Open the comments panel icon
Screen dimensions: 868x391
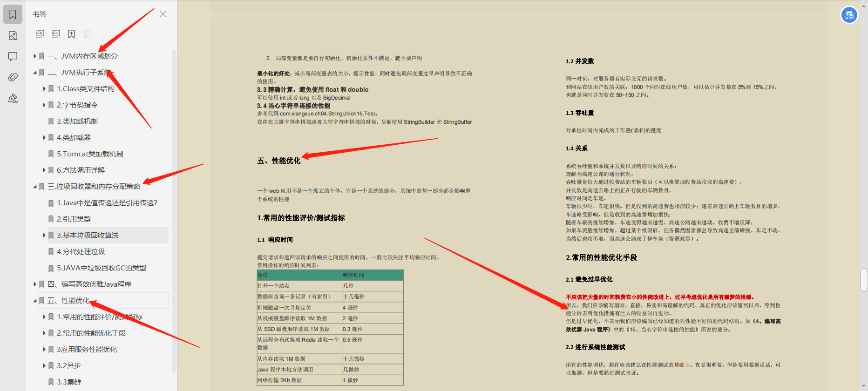point(13,56)
